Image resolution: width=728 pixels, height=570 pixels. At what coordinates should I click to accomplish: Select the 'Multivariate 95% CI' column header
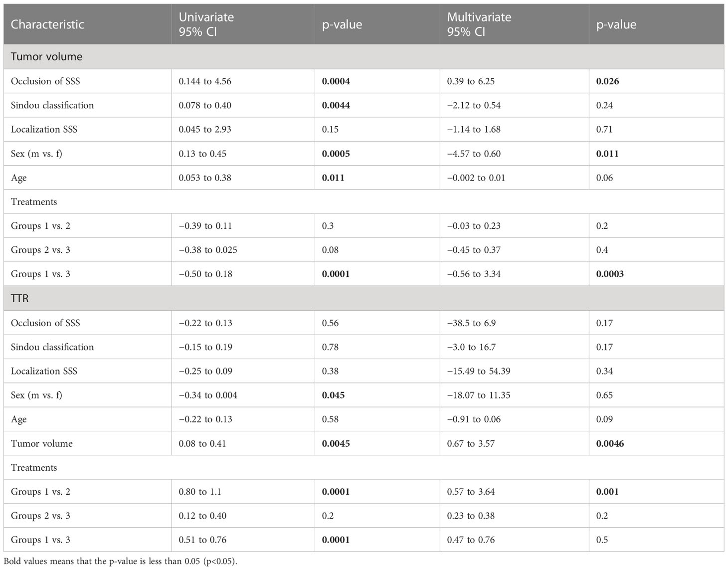(x=479, y=24)
